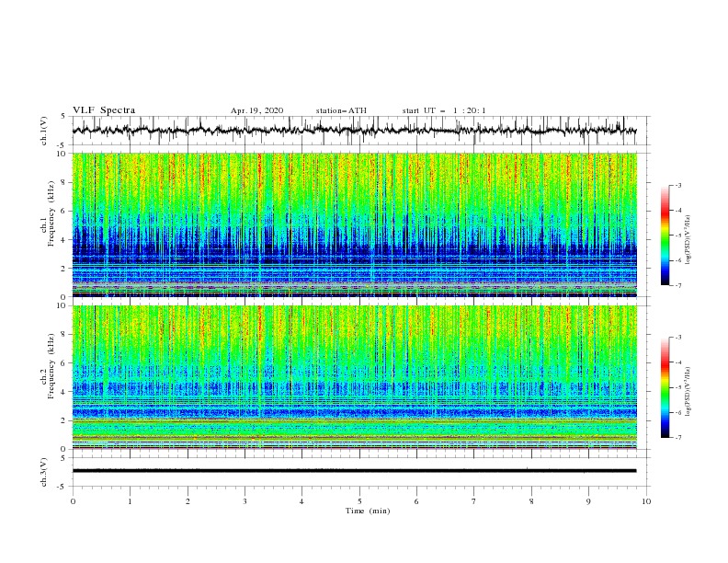Click the "station=ATH" label

coord(341,110)
